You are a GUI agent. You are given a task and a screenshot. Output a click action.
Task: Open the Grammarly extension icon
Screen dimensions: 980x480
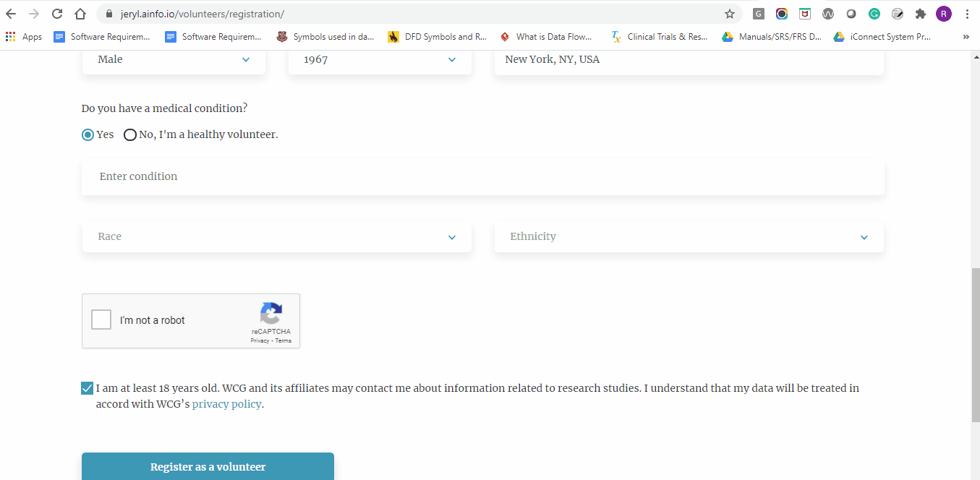point(874,13)
